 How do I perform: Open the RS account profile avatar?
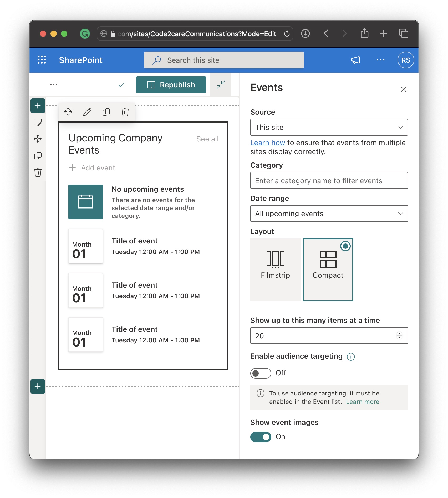click(x=406, y=60)
